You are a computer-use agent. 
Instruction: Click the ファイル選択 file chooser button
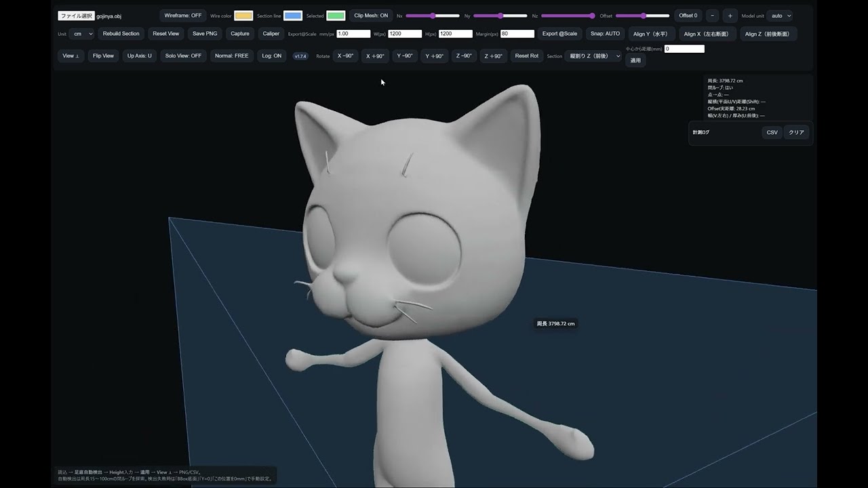pos(76,16)
